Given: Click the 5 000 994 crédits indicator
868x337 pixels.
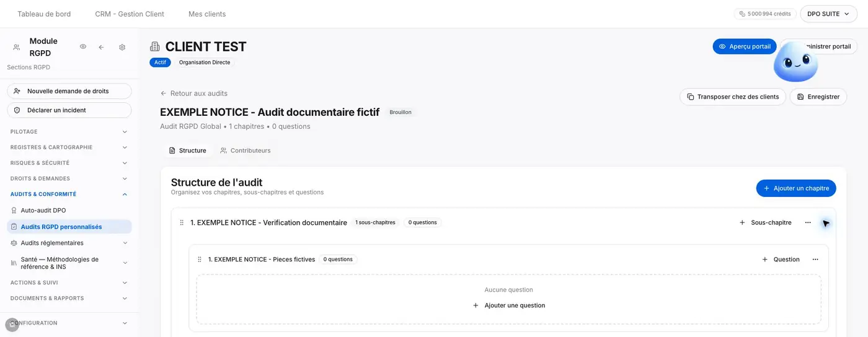Looking at the screenshot, I should tap(765, 14).
